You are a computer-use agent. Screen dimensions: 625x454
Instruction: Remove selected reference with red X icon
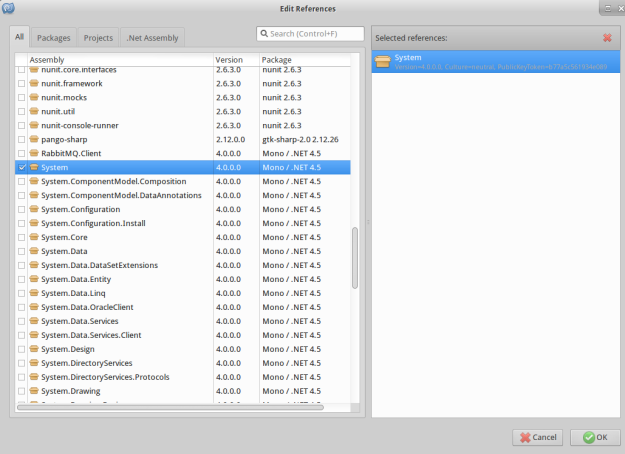click(x=607, y=37)
